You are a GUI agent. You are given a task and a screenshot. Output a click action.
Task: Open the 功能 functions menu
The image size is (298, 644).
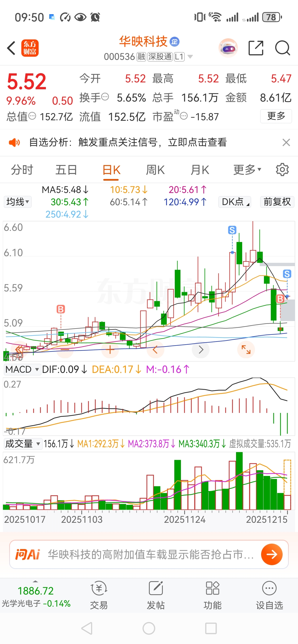click(x=212, y=595)
